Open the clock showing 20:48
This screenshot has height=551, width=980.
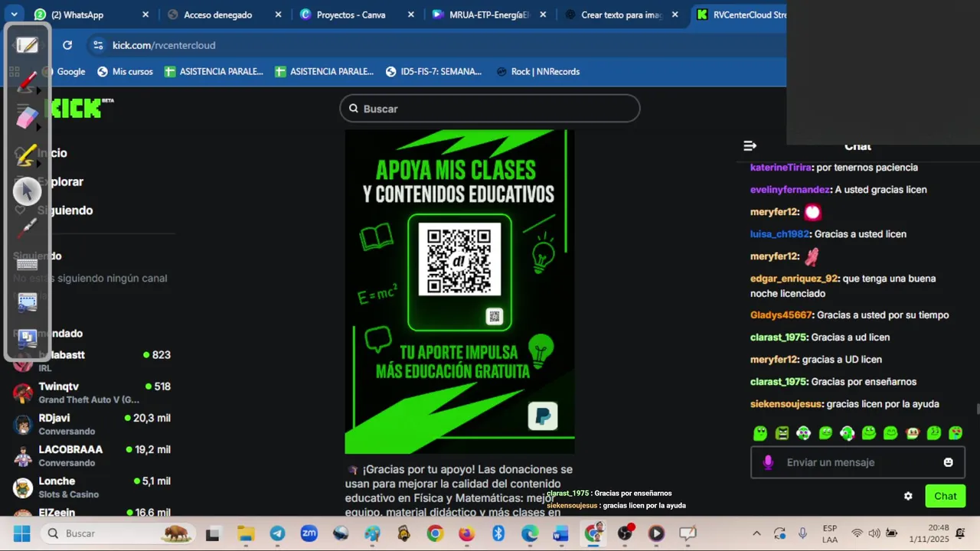928,533
